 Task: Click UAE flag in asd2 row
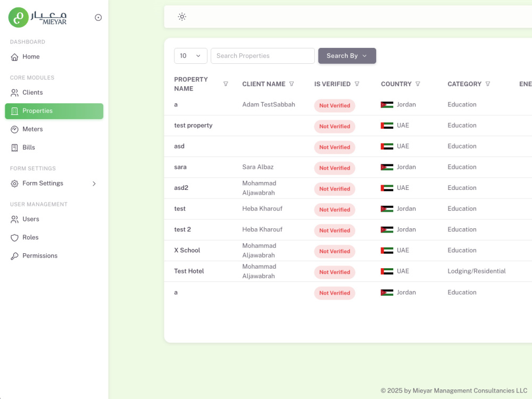[x=387, y=188]
